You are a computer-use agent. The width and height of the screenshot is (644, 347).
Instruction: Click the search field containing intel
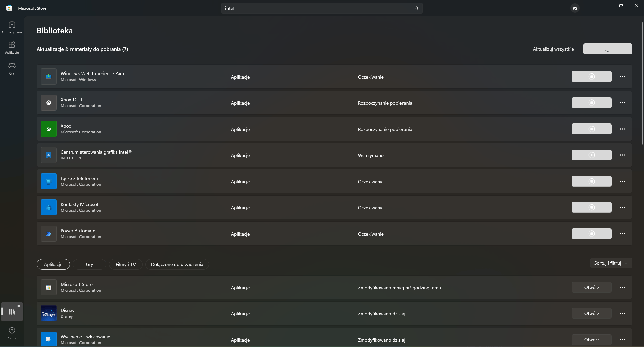click(x=322, y=8)
